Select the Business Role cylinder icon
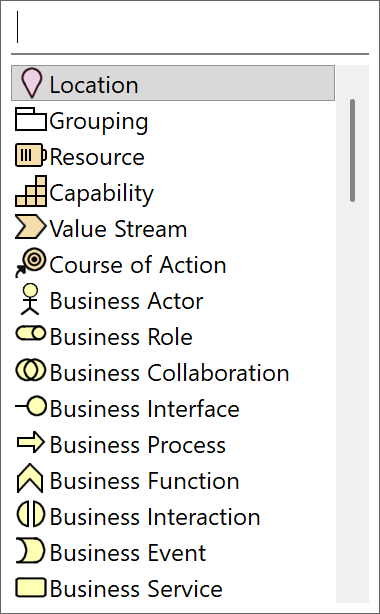Viewport: 380px width, 614px height. 31,334
